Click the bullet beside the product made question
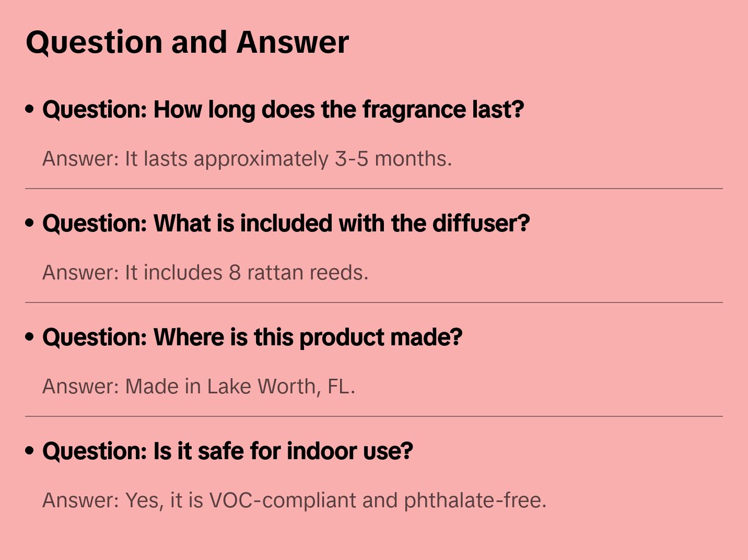This screenshot has height=560, width=748. [x=30, y=337]
